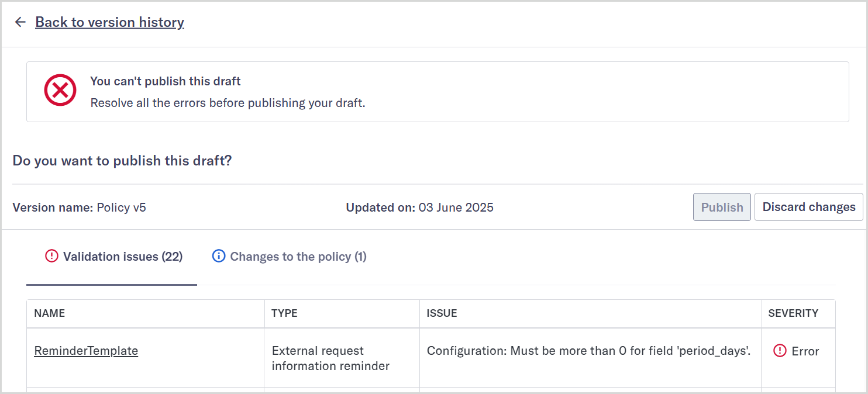Open the ReminderTemplate details
Image resolution: width=868 pixels, height=394 pixels.
coord(85,350)
